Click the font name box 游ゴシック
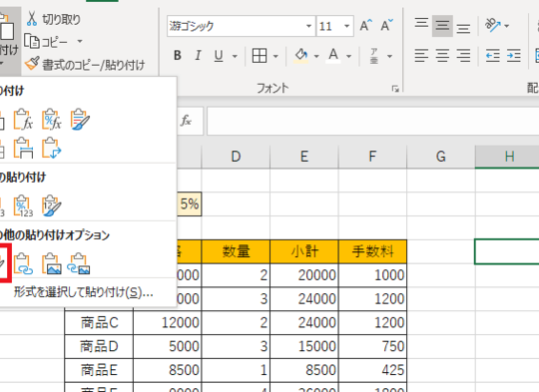Screen dimensions: 539x392 coord(236,26)
